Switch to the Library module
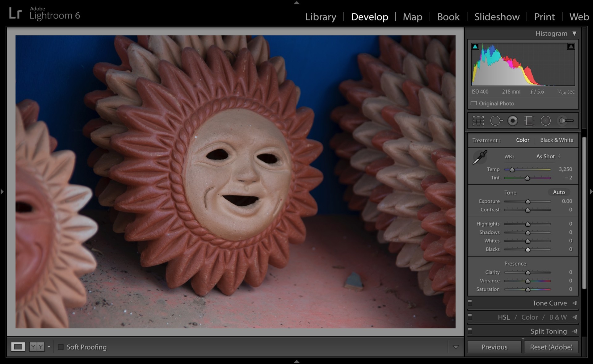593x364 pixels. tap(321, 17)
